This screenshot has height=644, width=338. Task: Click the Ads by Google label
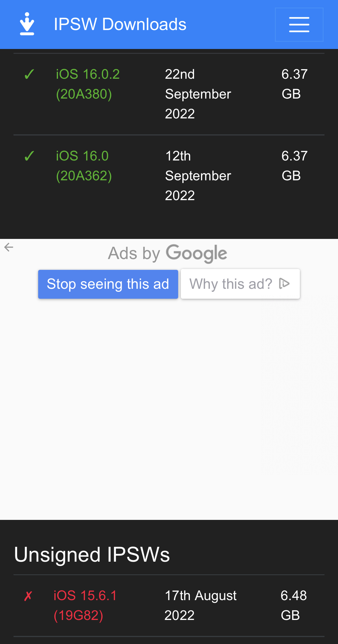pyautogui.click(x=168, y=253)
